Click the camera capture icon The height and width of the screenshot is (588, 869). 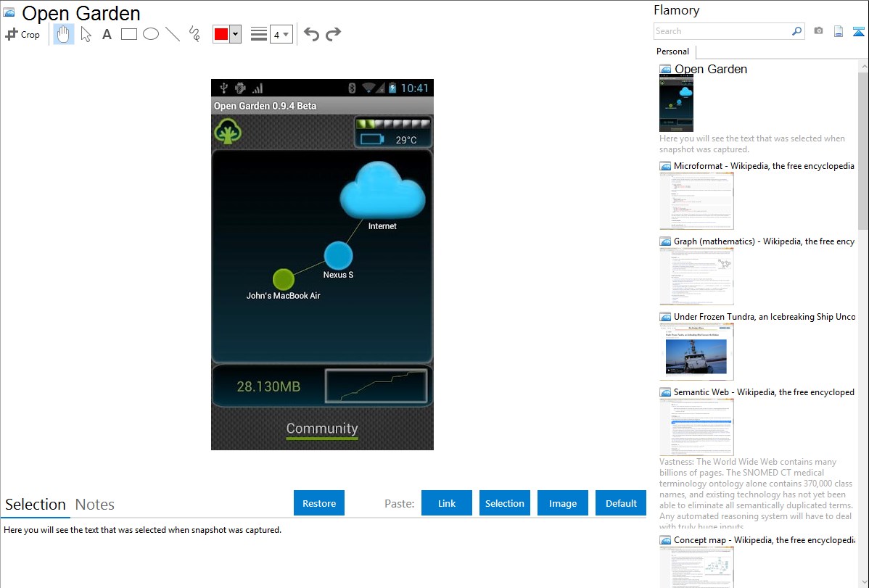coord(818,31)
